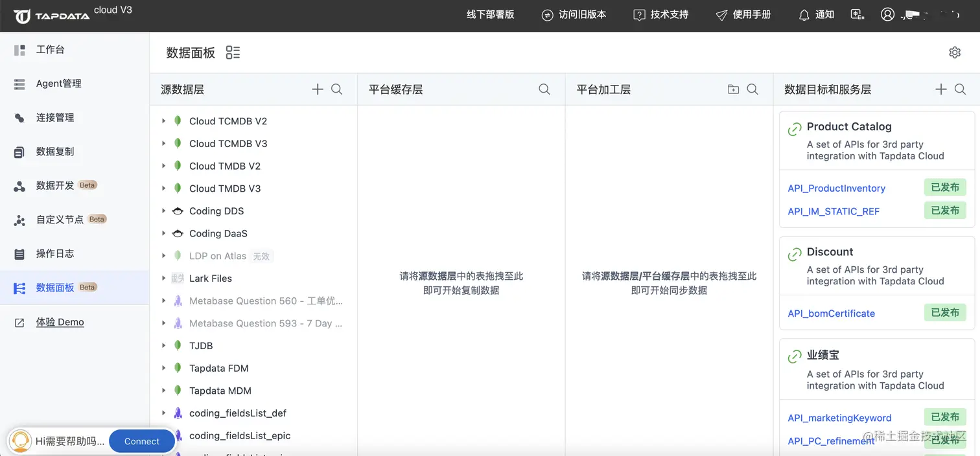
Task: Expand the Cloud TCMDB V2 node
Action: pos(163,121)
